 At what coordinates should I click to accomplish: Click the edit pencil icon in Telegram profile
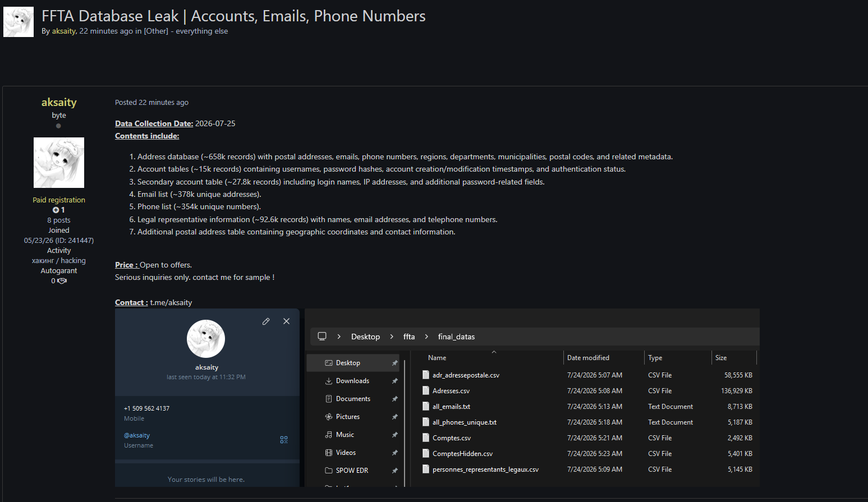pos(266,321)
